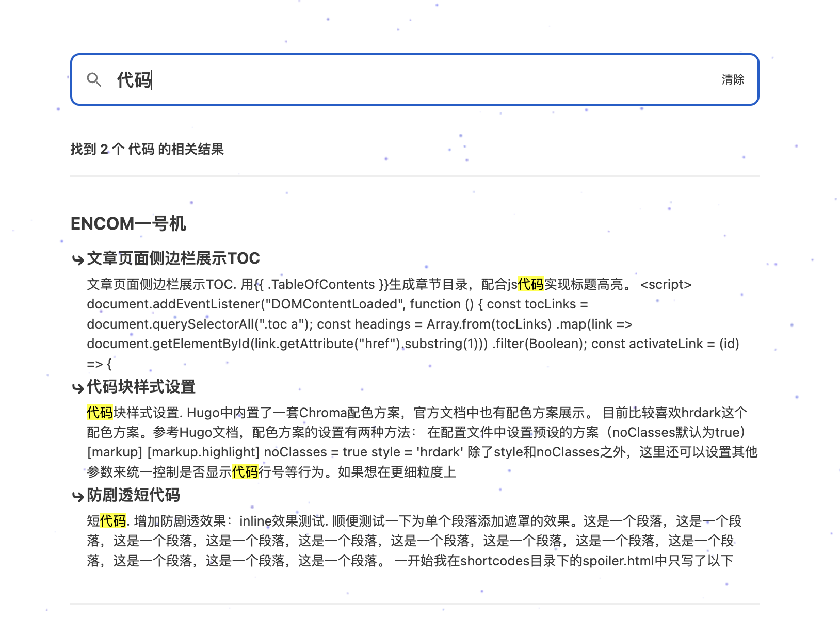Focus the search field containing 代码
The height and width of the screenshot is (620, 840).
click(x=414, y=79)
